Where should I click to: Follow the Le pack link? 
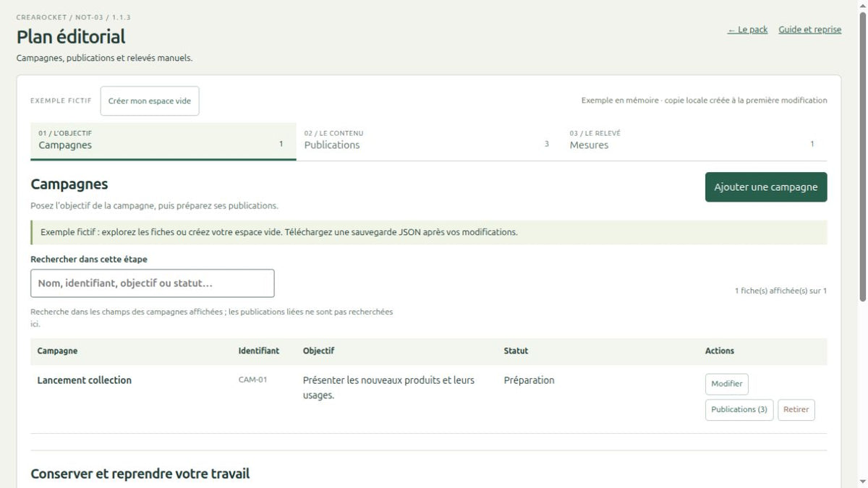click(748, 30)
